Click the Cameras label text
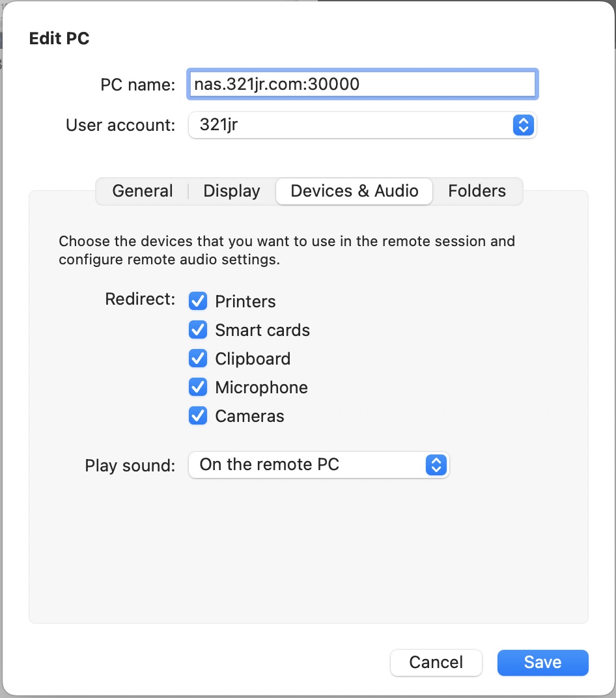This screenshot has width=616, height=698. click(x=249, y=416)
